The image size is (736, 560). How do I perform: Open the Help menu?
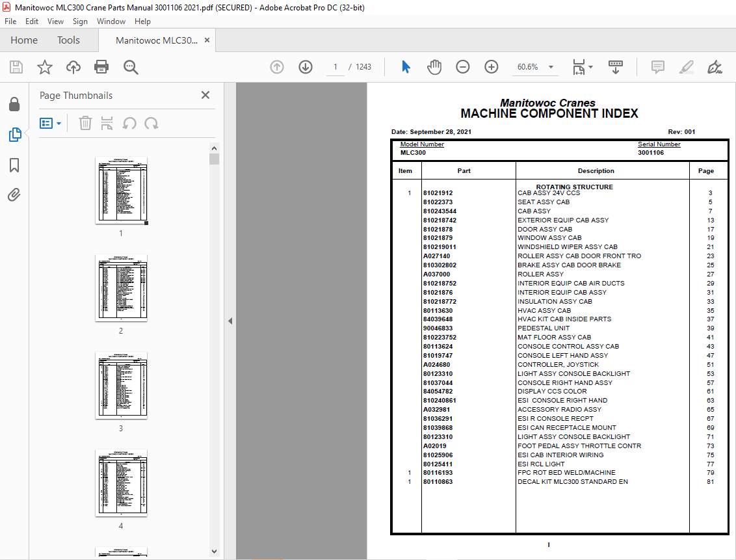coord(142,21)
